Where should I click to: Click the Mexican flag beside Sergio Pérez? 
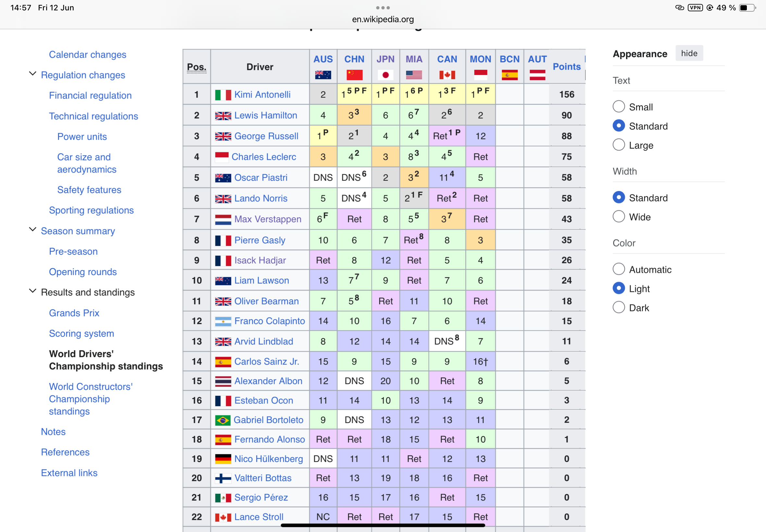(x=223, y=498)
